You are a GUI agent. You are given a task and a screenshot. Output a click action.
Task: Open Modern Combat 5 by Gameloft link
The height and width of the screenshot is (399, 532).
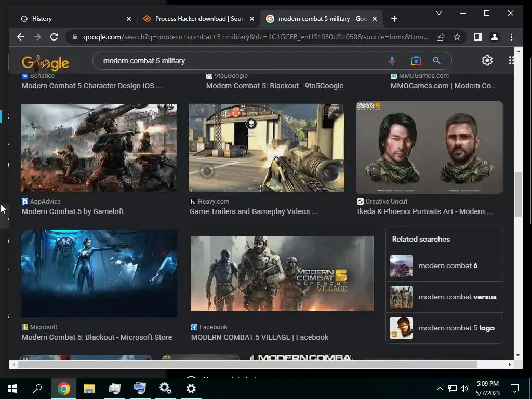click(x=73, y=211)
